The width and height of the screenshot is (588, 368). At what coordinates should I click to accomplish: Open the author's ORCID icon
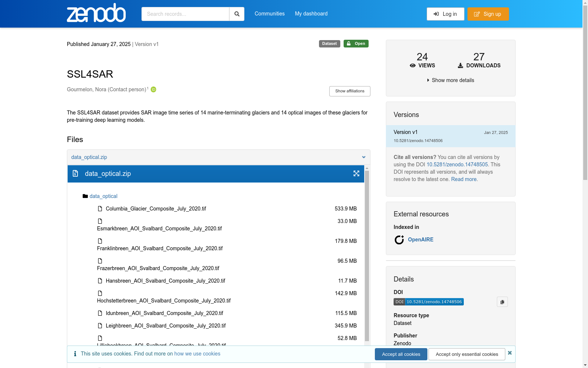[x=154, y=89]
